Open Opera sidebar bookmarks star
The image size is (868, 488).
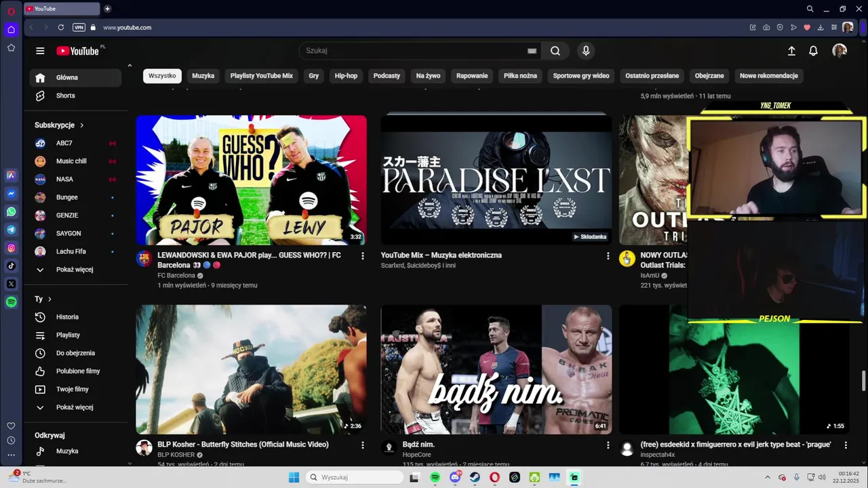[11, 47]
